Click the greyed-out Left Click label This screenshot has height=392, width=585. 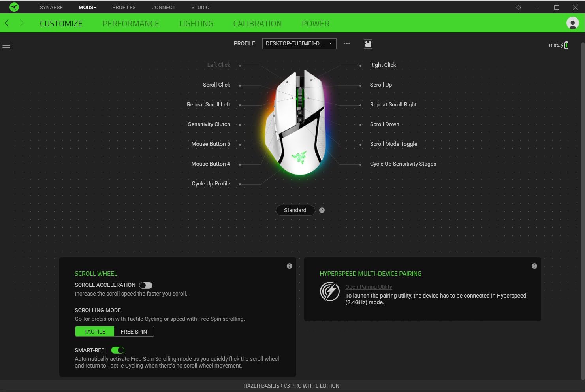[218, 65]
